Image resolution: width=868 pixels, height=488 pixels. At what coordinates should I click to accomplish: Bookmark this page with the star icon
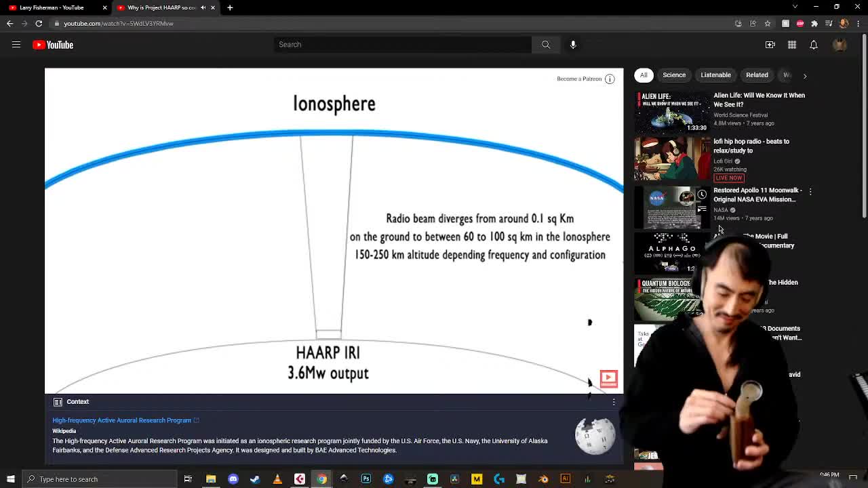pos(768,23)
